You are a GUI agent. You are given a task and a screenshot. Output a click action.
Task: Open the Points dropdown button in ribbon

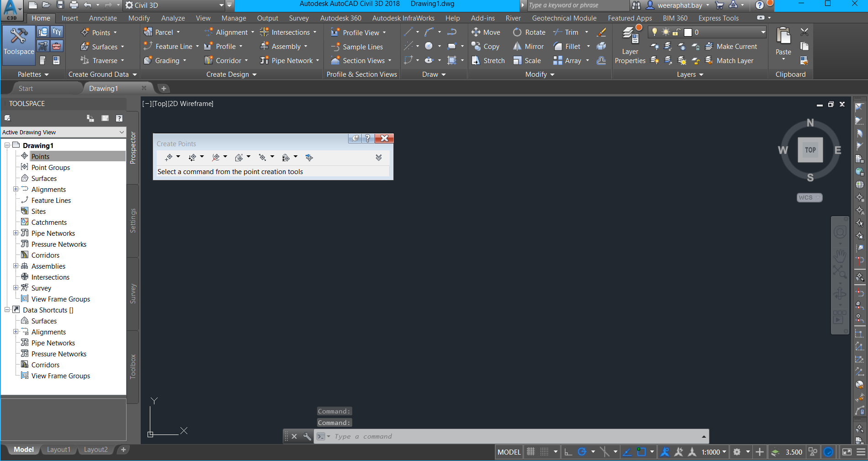(x=99, y=32)
